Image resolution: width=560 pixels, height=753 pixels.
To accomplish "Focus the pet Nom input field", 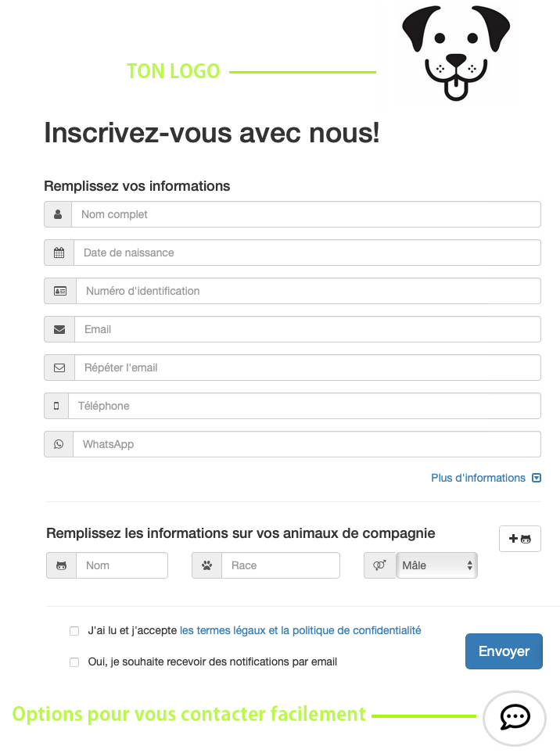I will point(122,565).
